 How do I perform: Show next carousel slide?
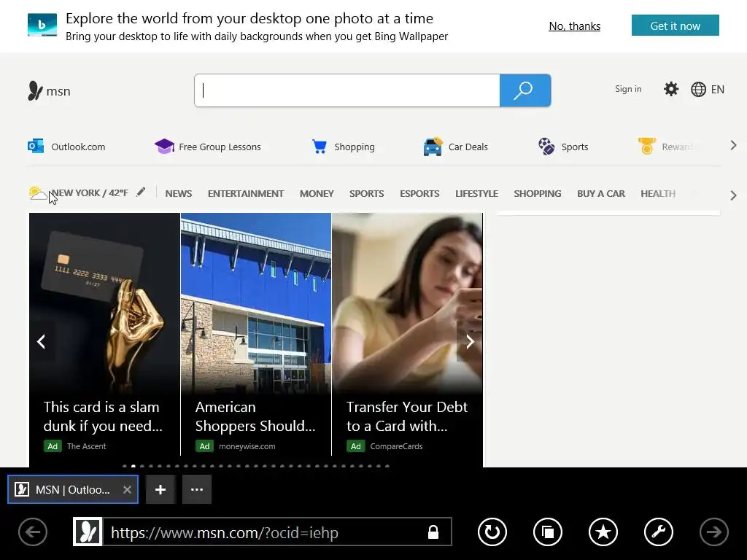(x=470, y=341)
